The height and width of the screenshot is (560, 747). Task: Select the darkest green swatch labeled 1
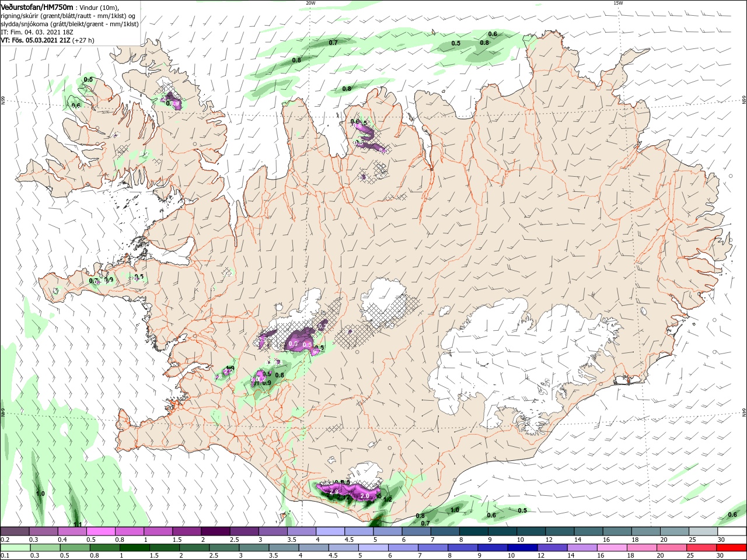click(134, 548)
